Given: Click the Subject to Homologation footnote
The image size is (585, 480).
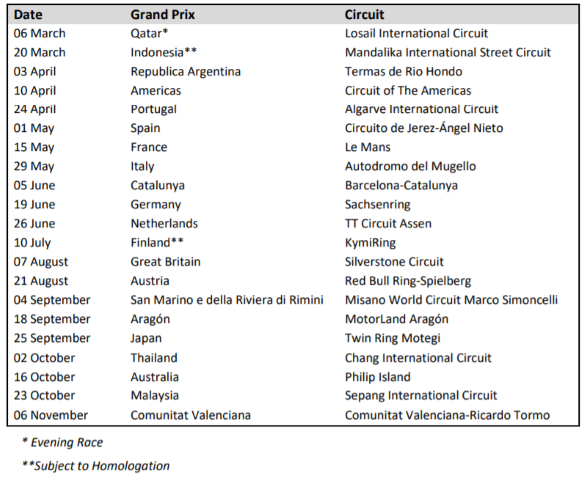Looking at the screenshot, I should pyautogui.click(x=96, y=466).
